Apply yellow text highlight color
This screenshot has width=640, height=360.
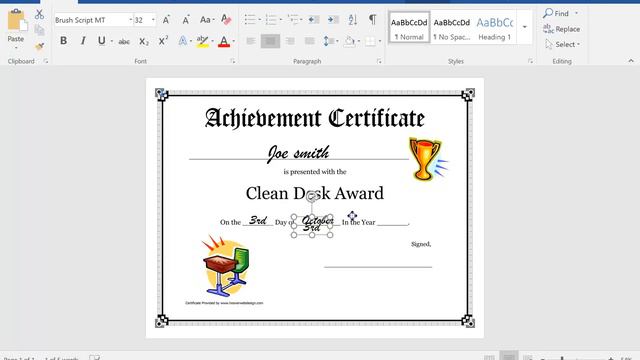coord(202,41)
